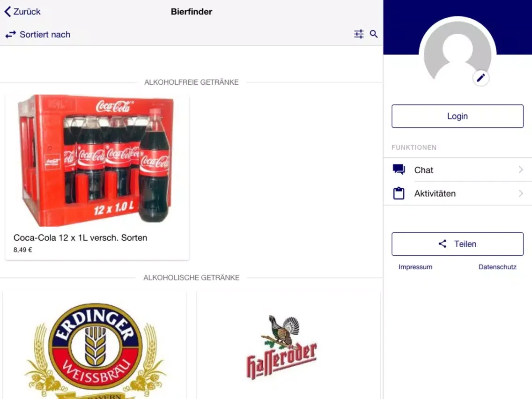Expand Chat using its chevron
532x399 pixels.
coord(521,170)
